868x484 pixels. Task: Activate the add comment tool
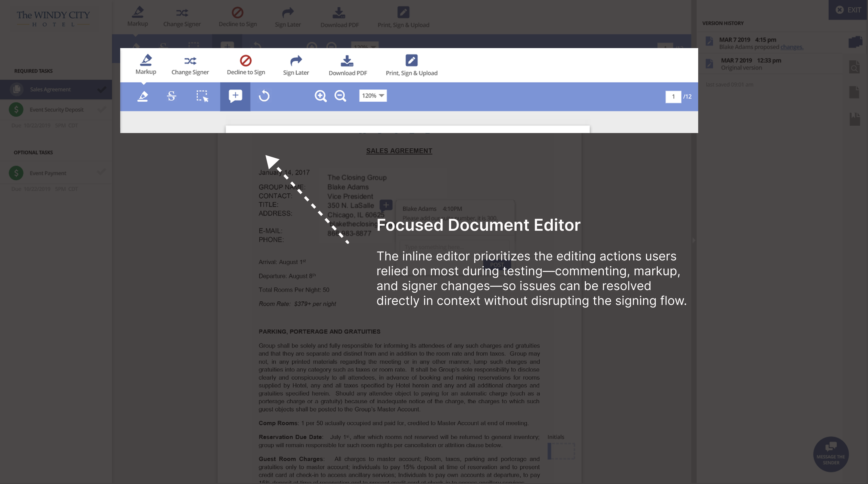click(x=235, y=96)
